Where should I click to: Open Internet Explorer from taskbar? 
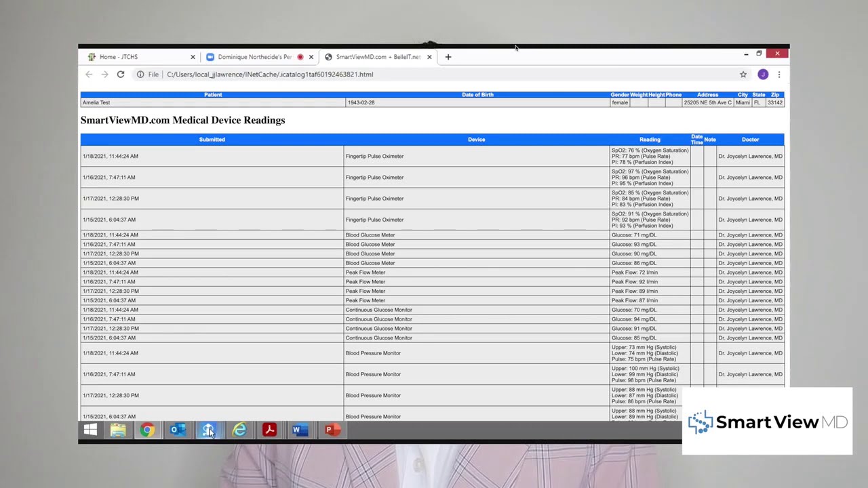pyautogui.click(x=239, y=430)
